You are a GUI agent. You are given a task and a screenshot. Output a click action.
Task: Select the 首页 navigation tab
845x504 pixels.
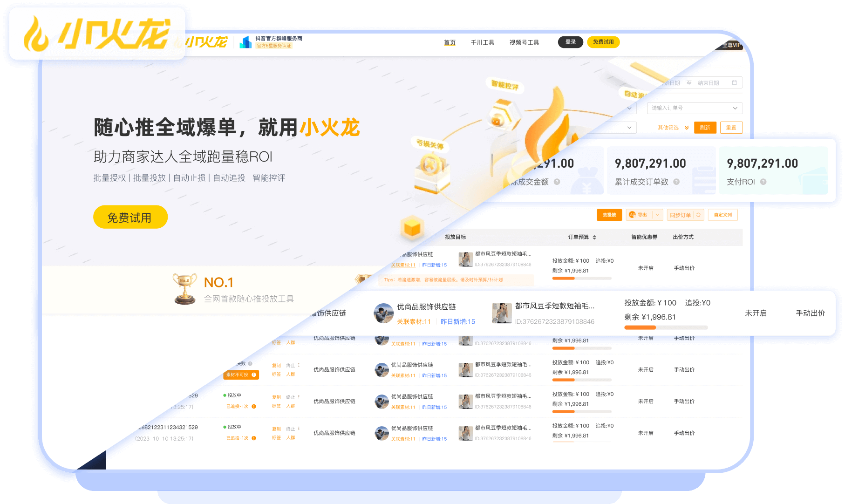pos(450,42)
